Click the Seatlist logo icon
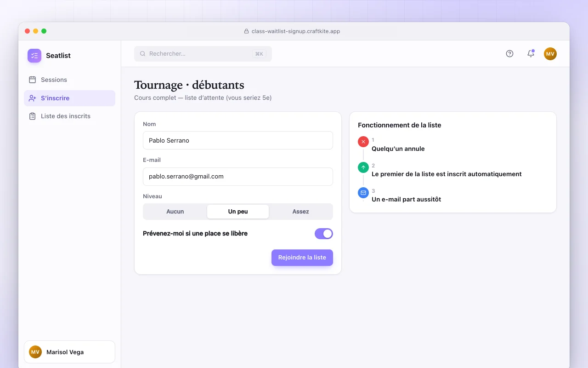Screen dimensions: 588x368 [x=34, y=56]
